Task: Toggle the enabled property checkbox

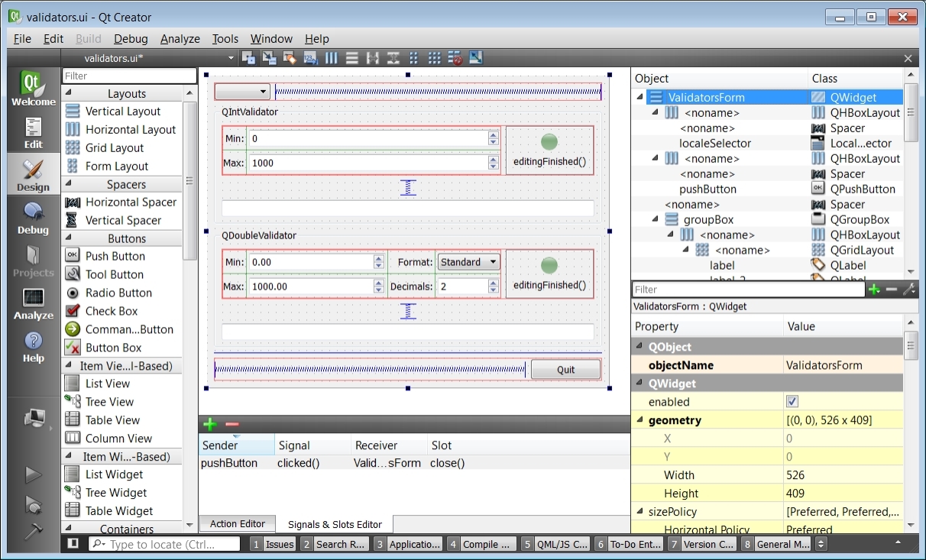Action: coord(792,402)
